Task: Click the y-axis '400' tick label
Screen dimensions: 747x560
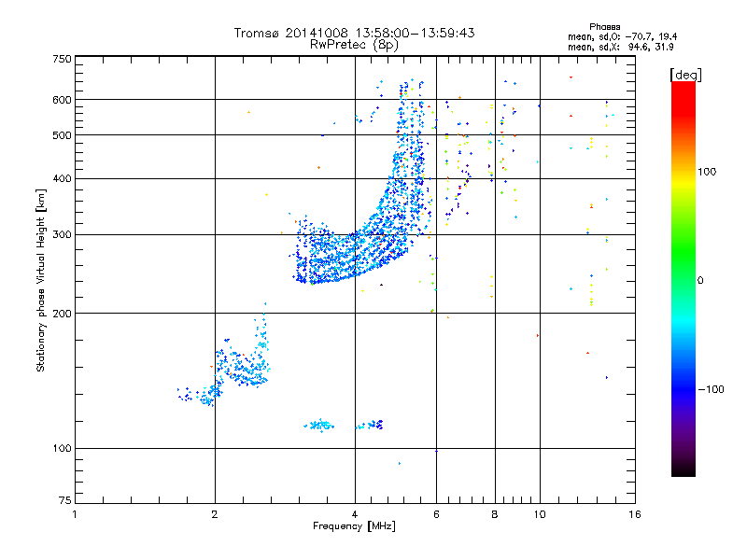Action: [62, 178]
